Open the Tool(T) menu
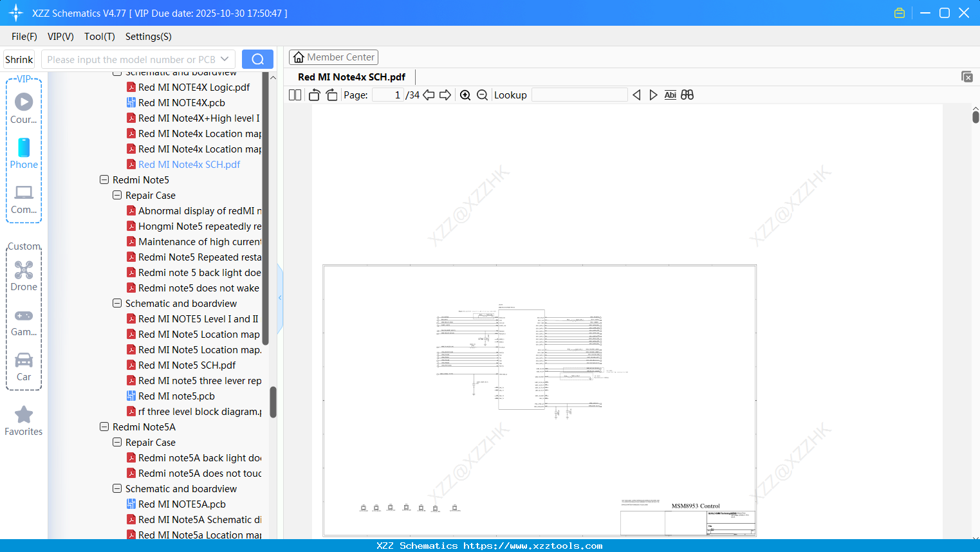This screenshot has width=980, height=552. [100, 37]
